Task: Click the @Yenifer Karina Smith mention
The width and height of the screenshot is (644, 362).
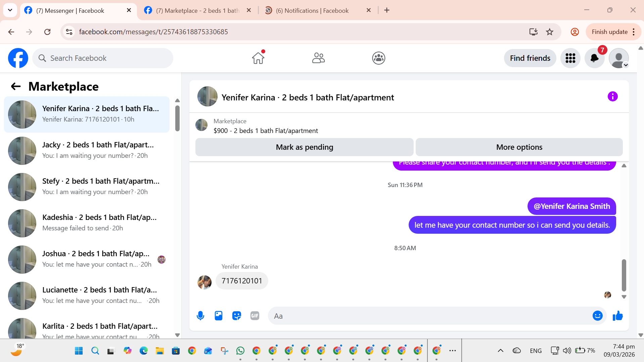Action: click(x=572, y=206)
